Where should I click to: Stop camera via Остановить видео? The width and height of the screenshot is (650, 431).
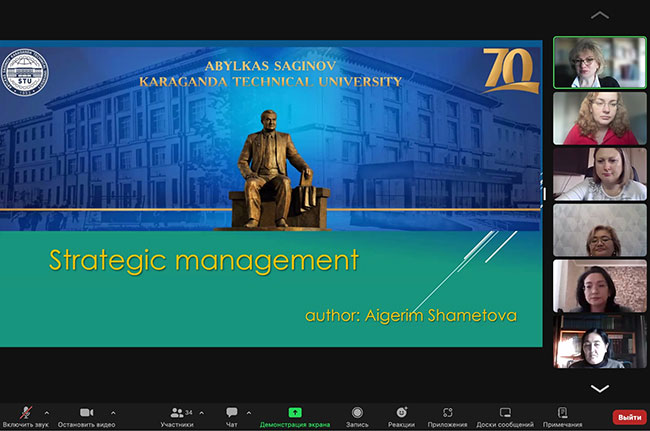point(86,417)
